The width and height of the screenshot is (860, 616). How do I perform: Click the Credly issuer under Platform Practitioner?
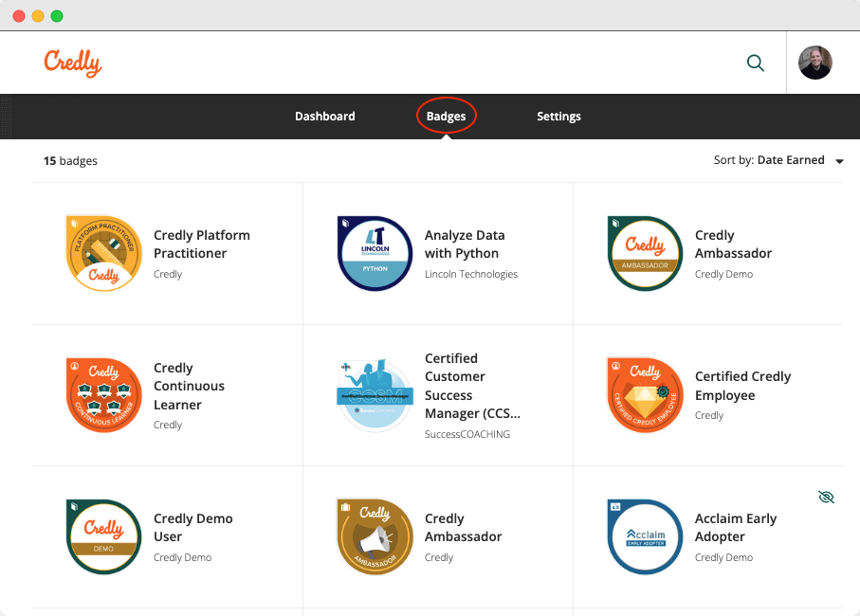tap(168, 274)
